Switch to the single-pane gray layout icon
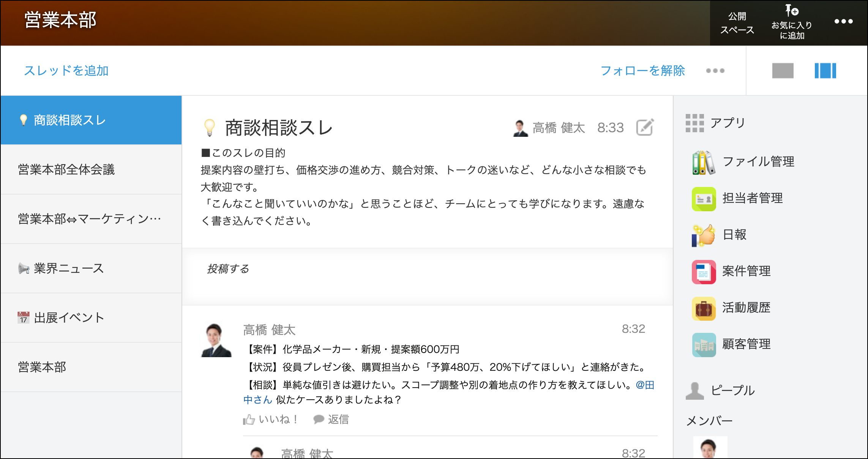868x459 pixels. pyautogui.click(x=783, y=71)
